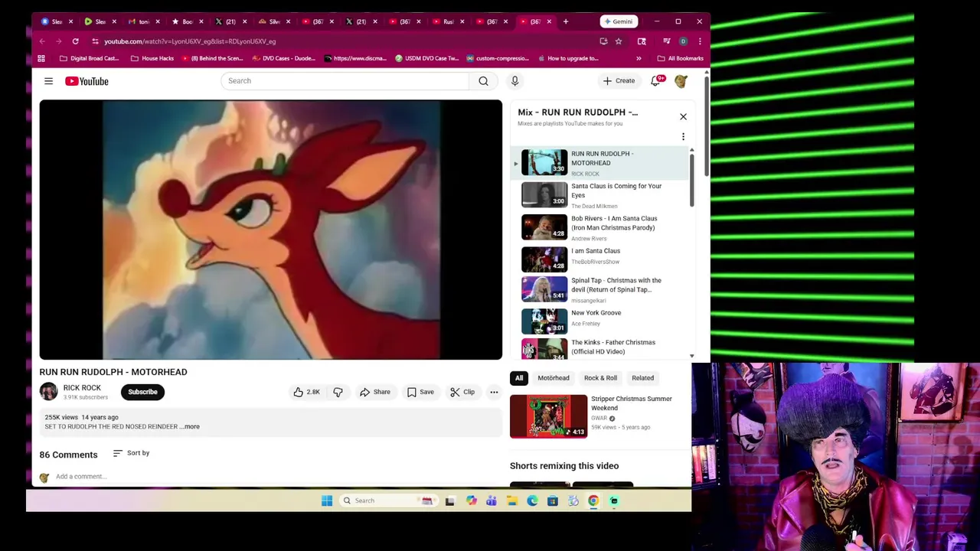
Task: Open the YouTube hamburger guide menu
Action: [x=48, y=81]
